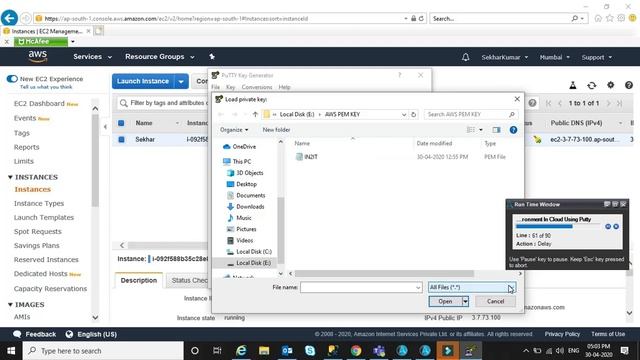Click Launch Instance button
This screenshot has height=360, width=640.
click(143, 81)
